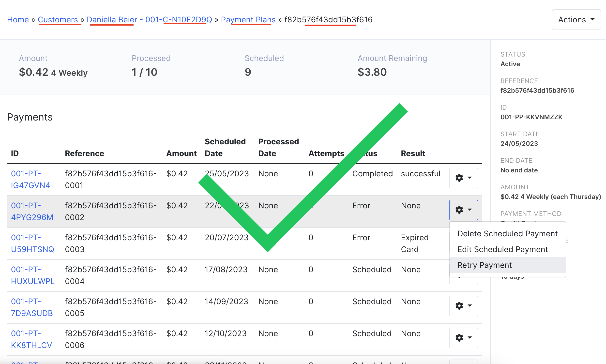Go to Home breadcrumb link
The image size is (606, 364).
tap(18, 20)
